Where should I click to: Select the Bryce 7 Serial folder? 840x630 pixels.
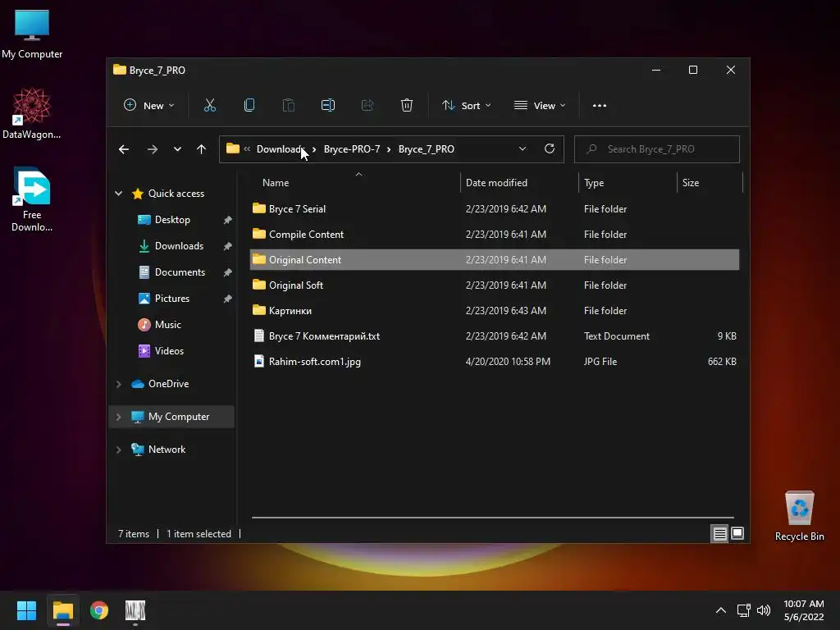click(x=495, y=209)
